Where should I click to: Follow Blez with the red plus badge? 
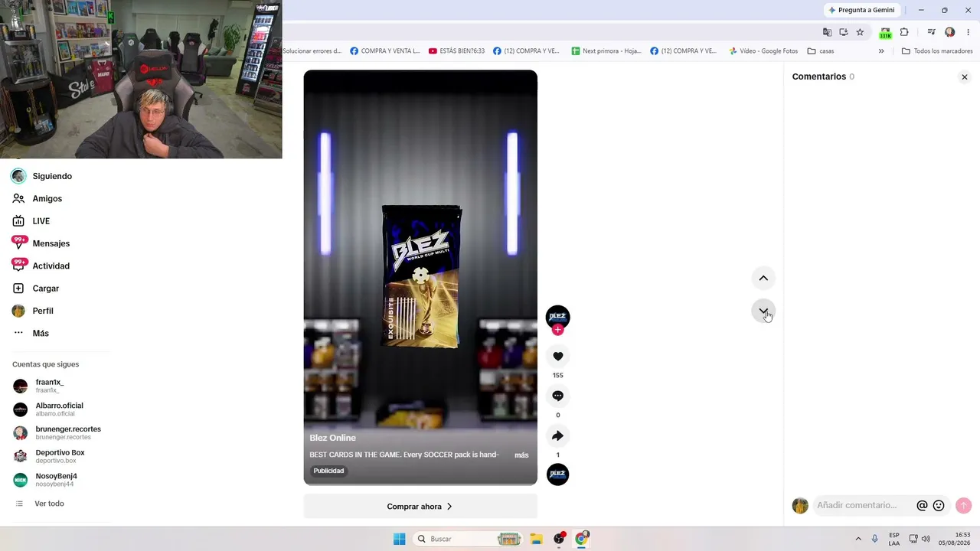pyautogui.click(x=557, y=330)
